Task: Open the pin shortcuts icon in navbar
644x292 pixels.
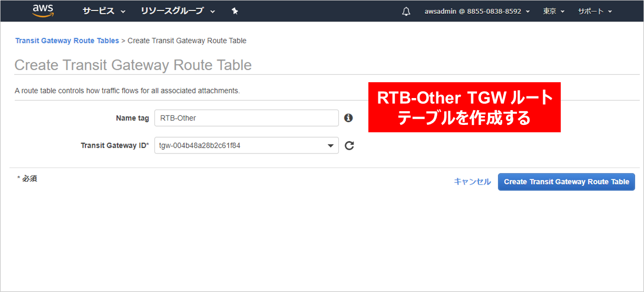Action: coord(235,11)
